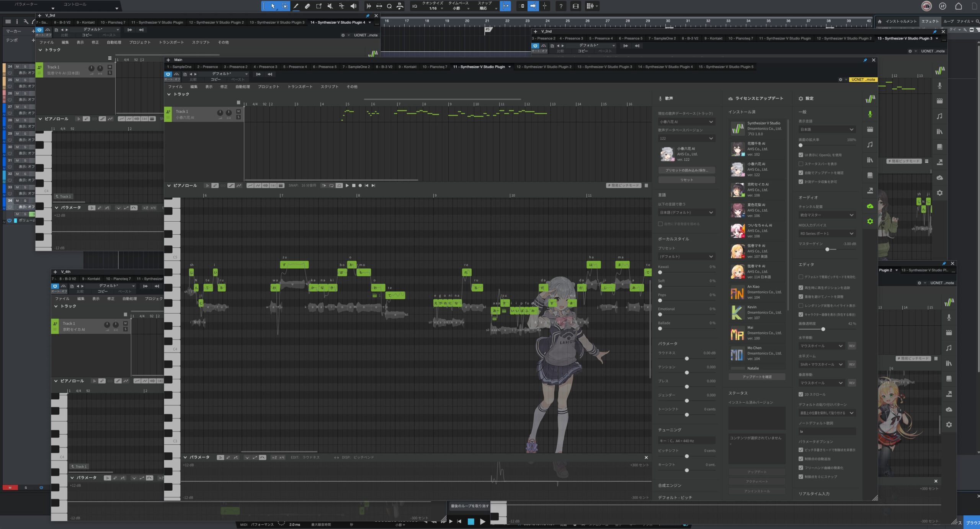Switch to 12 - Synthesizer V Studio Plugin 2 tab
Screen dimensions: 980x529
(x=544, y=67)
